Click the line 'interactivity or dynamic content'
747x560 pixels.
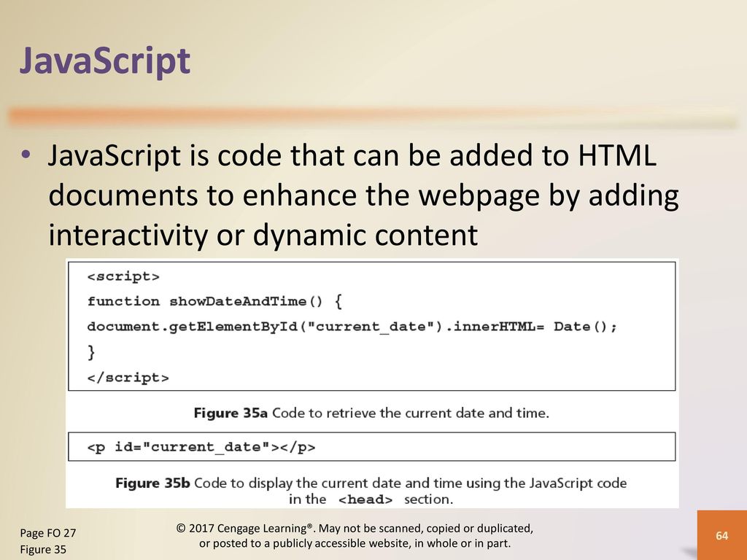[263, 235]
